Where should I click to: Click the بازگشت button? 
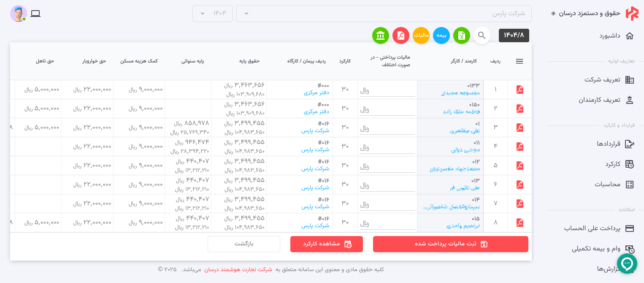point(244,244)
